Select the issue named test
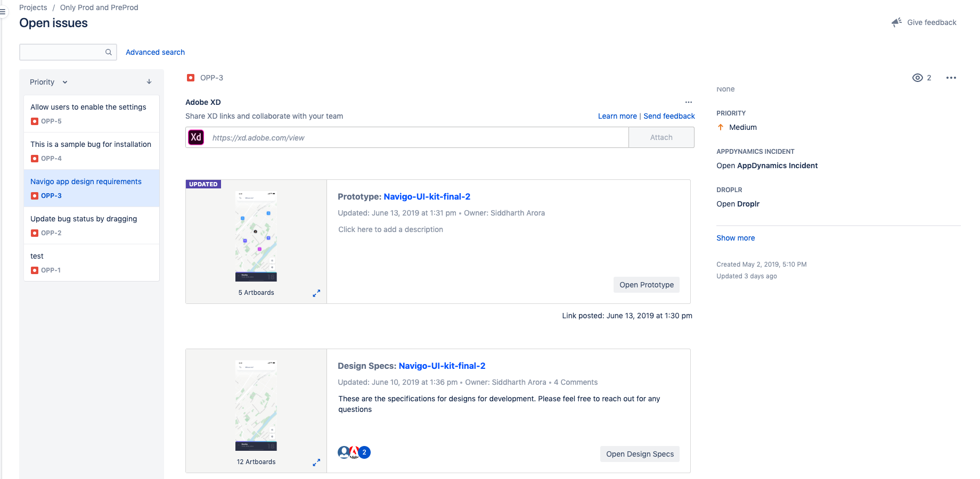 (92, 263)
